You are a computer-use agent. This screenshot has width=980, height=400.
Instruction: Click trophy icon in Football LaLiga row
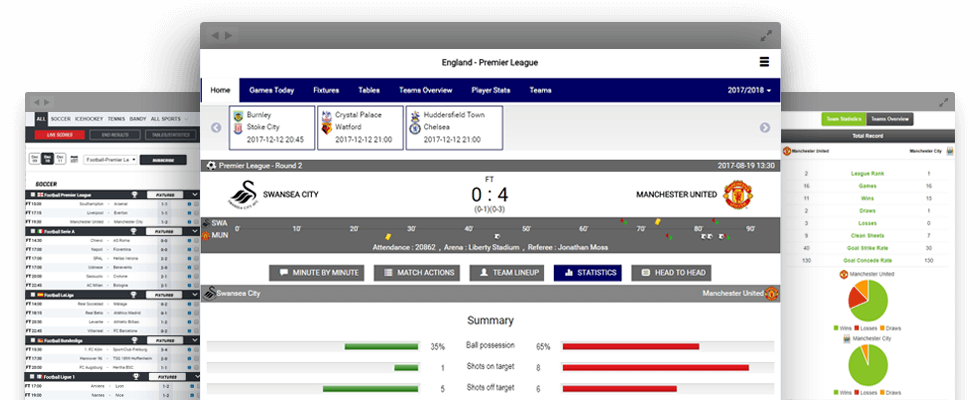[134, 294]
